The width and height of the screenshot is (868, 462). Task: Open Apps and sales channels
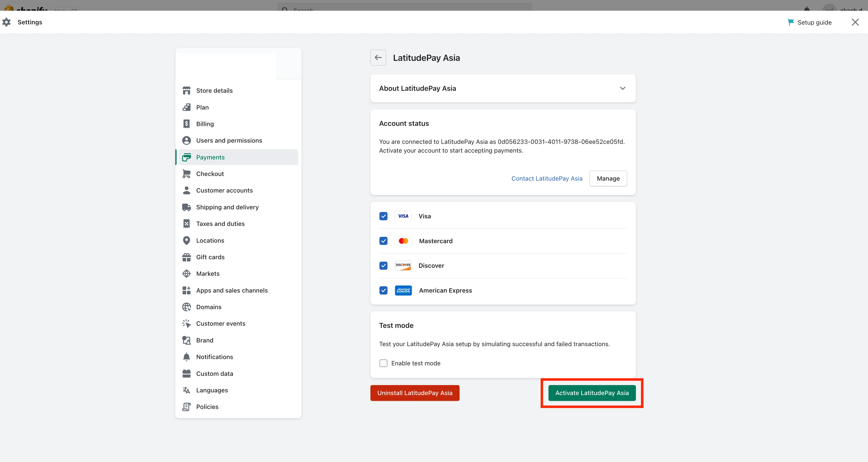point(238,290)
